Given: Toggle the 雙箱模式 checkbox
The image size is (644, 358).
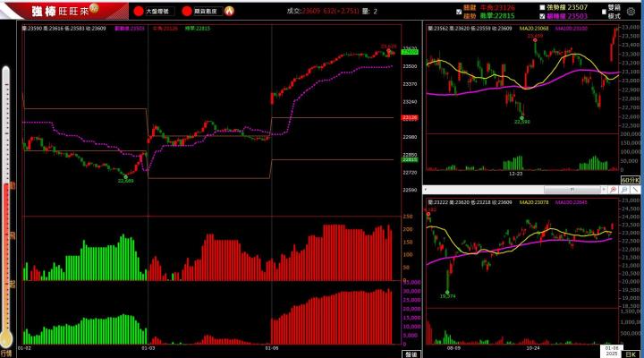Looking at the screenshot, I should [604, 12].
